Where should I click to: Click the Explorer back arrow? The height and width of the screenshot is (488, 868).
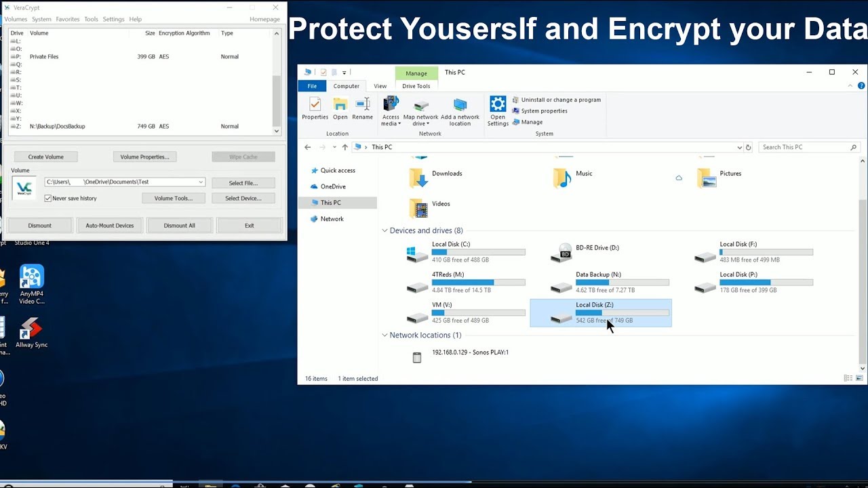pos(308,147)
